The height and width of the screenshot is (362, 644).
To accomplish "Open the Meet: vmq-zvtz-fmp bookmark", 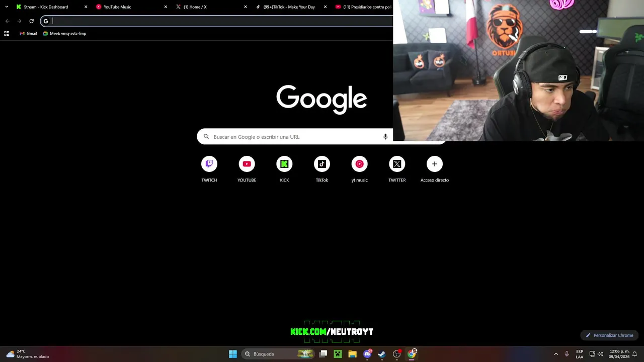I will 64,34.
